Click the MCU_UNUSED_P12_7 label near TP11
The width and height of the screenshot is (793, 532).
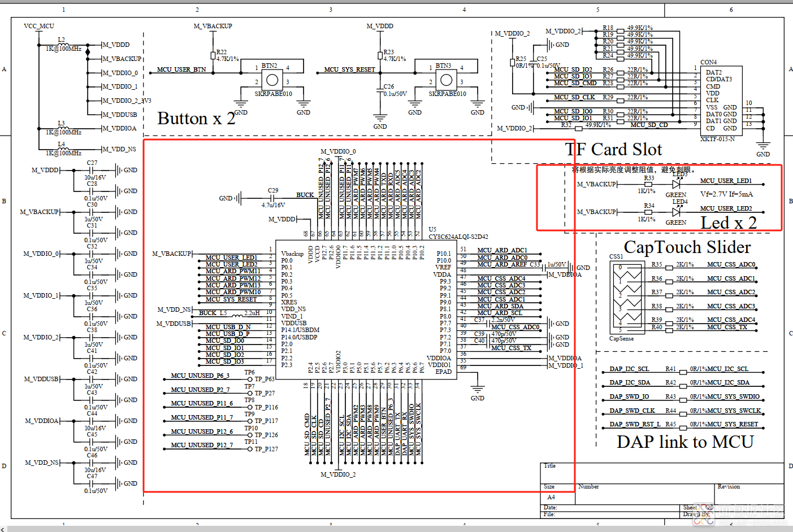pyautogui.click(x=202, y=445)
